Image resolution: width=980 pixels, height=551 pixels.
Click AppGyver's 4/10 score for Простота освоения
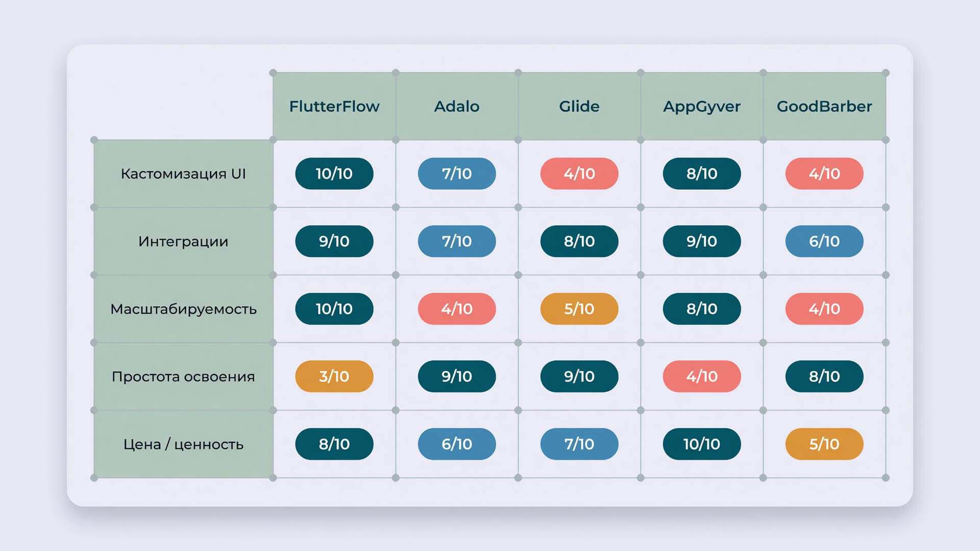[702, 377]
